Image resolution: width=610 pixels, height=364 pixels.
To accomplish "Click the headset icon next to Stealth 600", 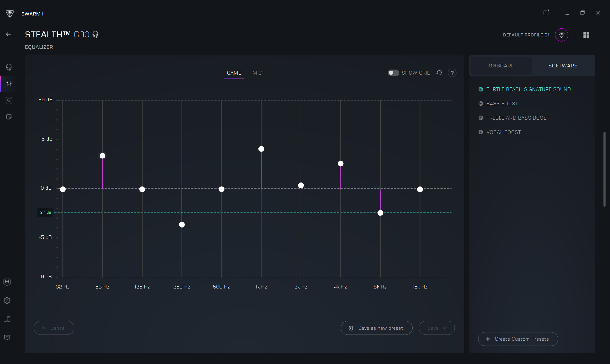I will tap(95, 35).
